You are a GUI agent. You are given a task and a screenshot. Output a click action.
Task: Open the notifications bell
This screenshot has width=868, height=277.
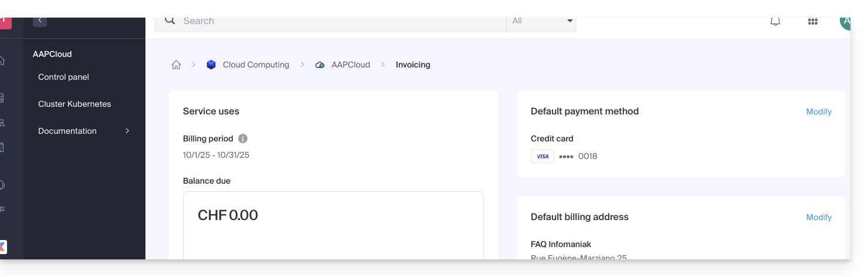click(x=775, y=22)
